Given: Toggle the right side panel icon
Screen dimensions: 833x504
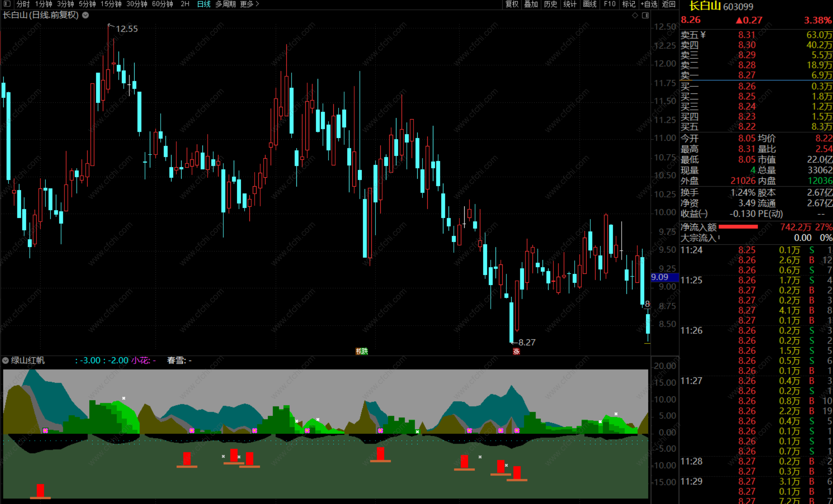Looking at the screenshot, I should pos(645,15).
